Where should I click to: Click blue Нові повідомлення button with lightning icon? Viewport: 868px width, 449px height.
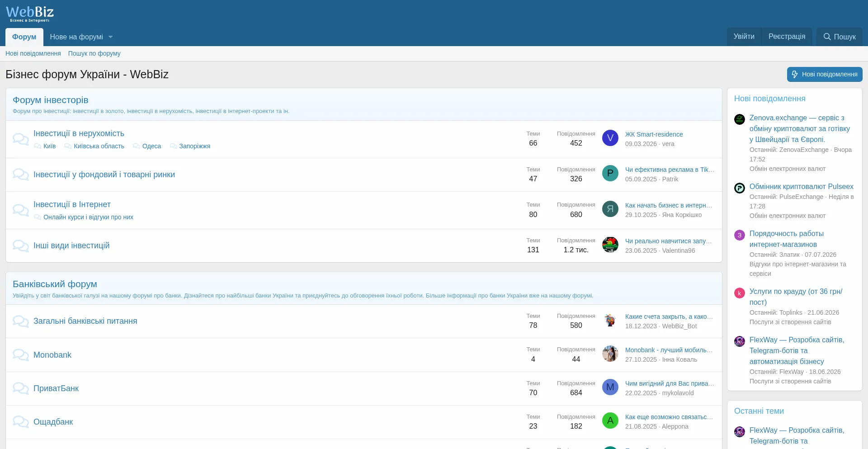(x=825, y=75)
